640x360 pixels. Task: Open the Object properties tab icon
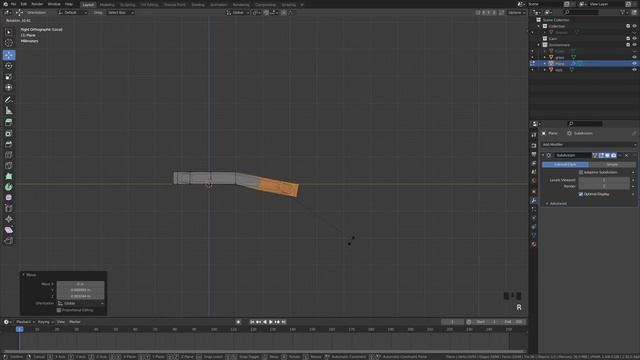(533, 191)
